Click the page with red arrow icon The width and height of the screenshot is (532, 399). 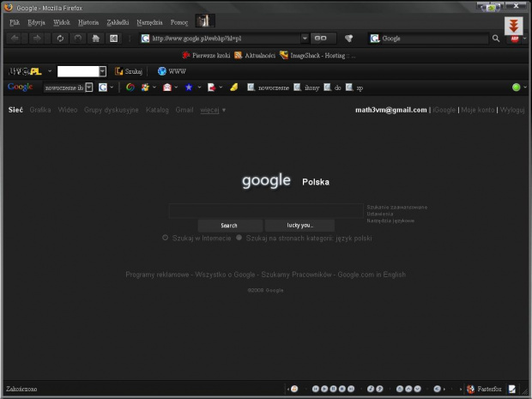click(211, 88)
